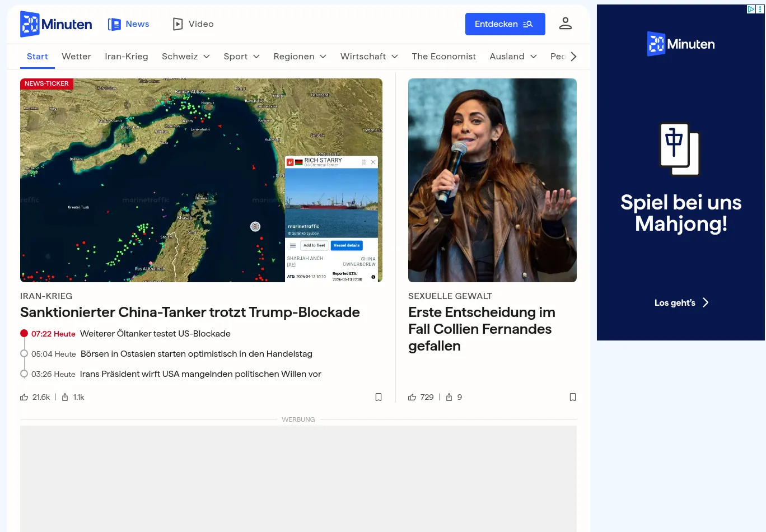This screenshot has height=532, width=766.
Task: Open the user profile icon
Action: point(565,24)
